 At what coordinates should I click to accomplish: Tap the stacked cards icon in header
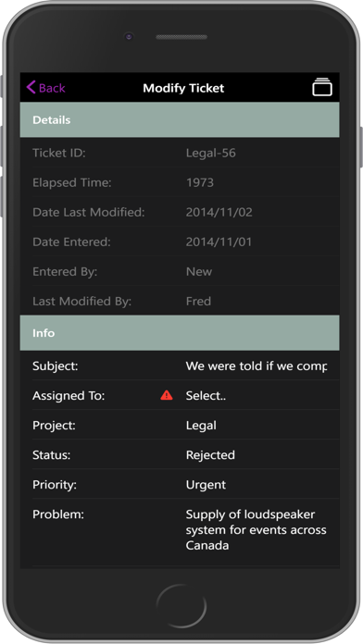pyautogui.click(x=322, y=87)
